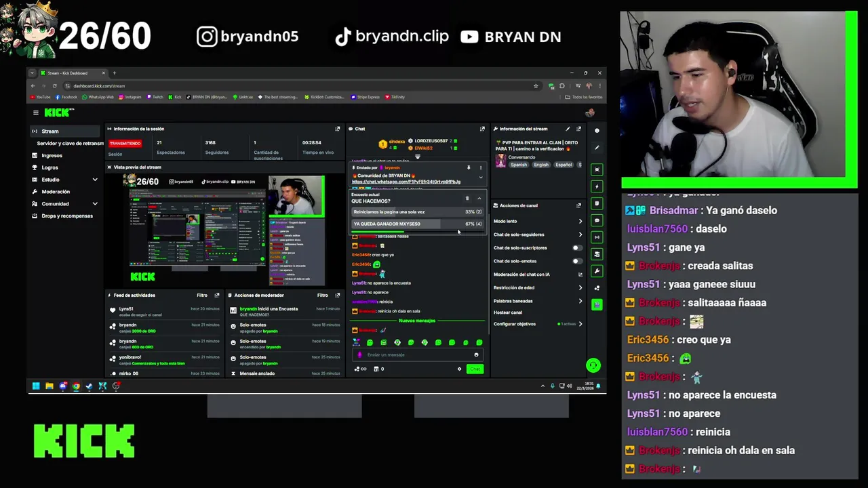Pop out the Chat panel

(x=482, y=129)
